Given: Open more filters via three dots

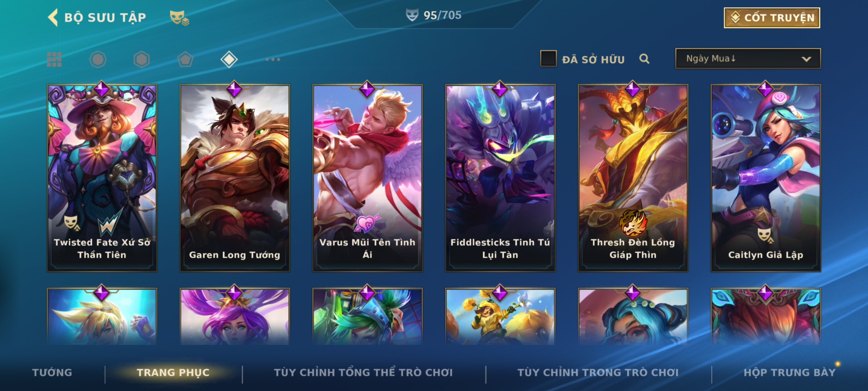Looking at the screenshot, I should pyautogui.click(x=273, y=59).
